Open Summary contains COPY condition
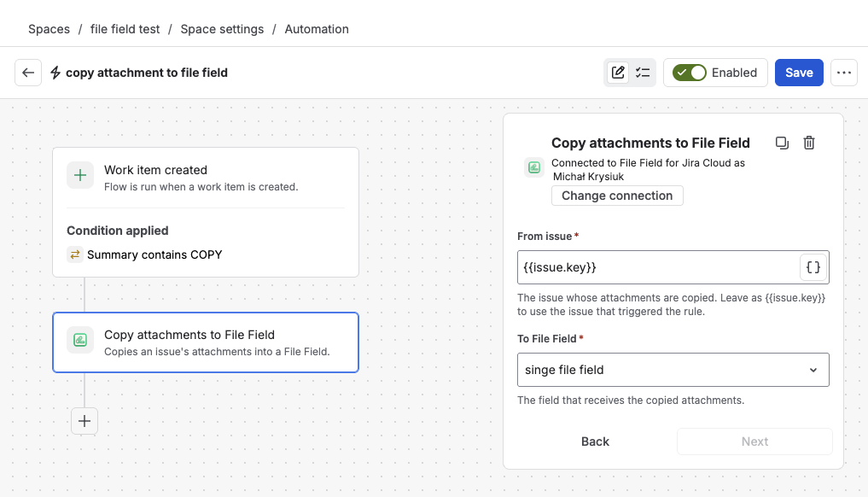The image size is (868, 497). (154, 254)
